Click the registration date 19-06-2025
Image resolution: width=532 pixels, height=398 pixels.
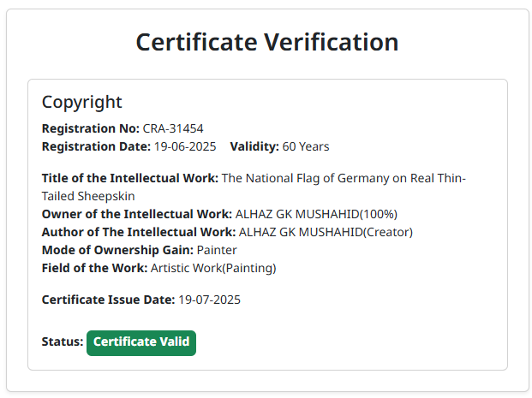tap(185, 146)
